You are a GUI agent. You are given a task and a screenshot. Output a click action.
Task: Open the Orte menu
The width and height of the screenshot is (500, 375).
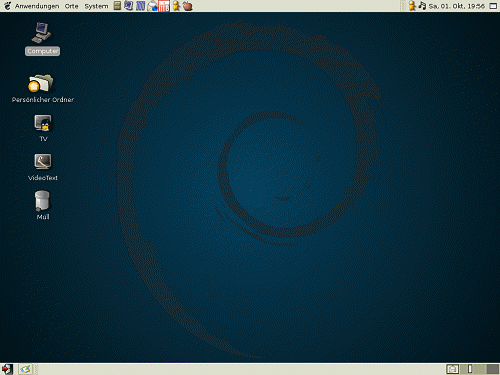(71, 6)
